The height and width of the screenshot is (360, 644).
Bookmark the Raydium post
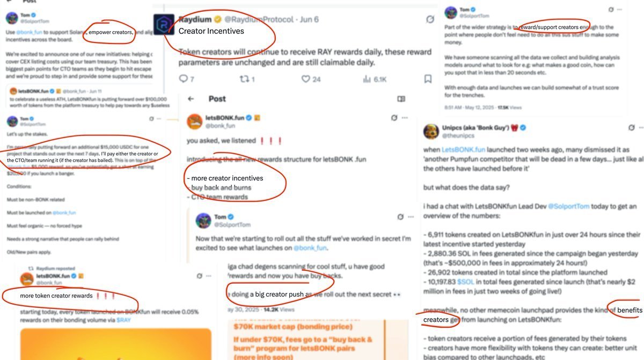coord(428,79)
